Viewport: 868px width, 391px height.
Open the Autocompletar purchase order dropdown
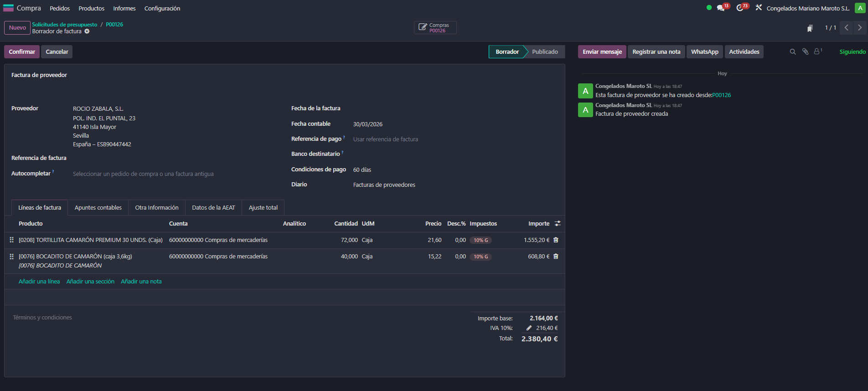point(173,174)
